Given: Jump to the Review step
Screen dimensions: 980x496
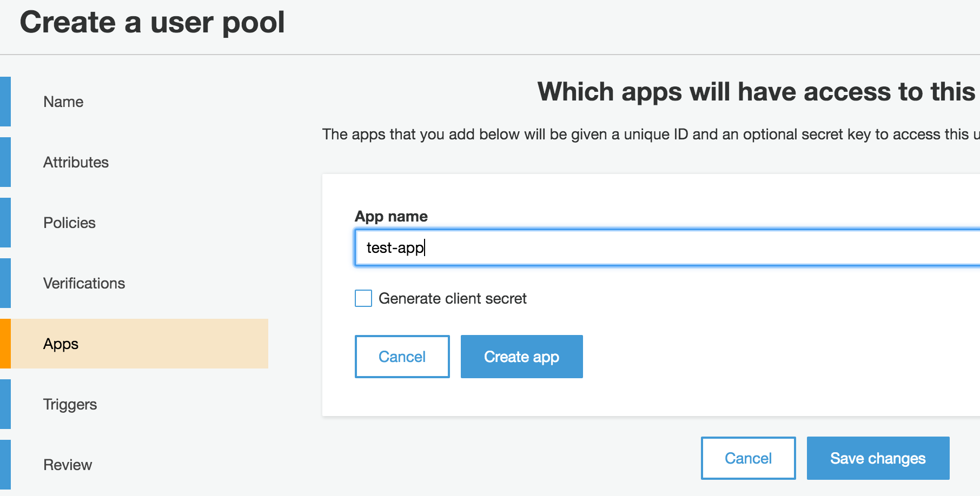Looking at the screenshot, I should click(x=68, y=464).
